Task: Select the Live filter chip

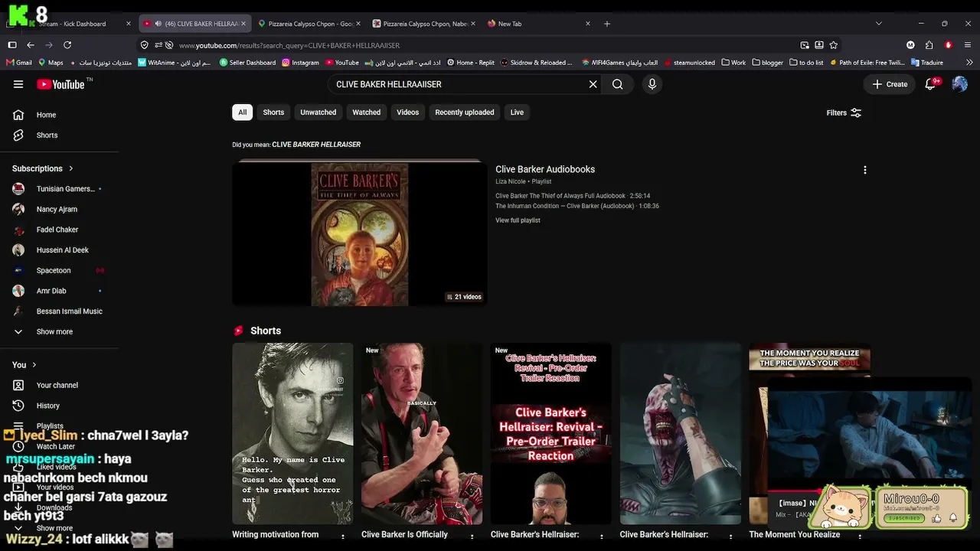Action: pyautogui.click(x=517, y=112)
